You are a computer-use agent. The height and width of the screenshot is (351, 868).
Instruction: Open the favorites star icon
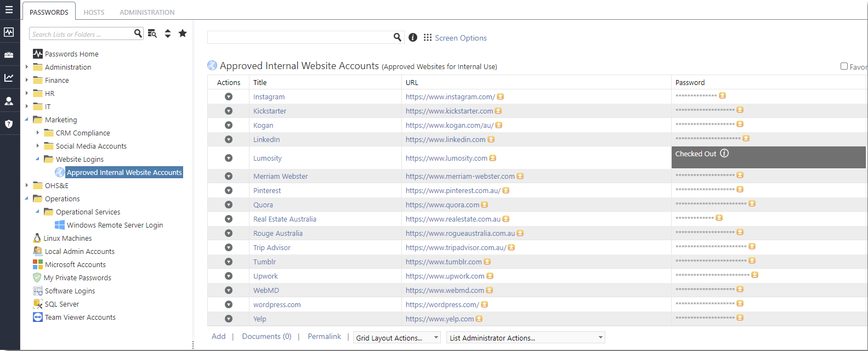pos(183,33)
